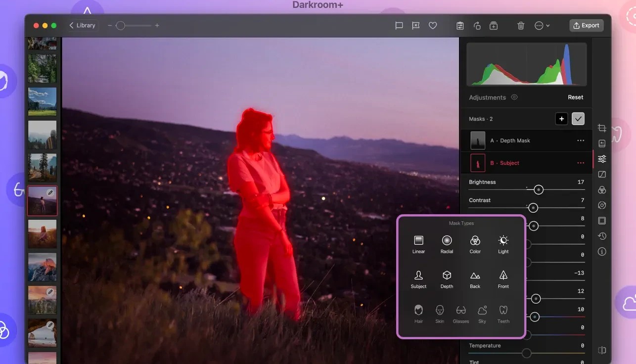The height and width of the screenshot is (364, 636).
Task: Choose the Sky mask type
Action: click(x=482, y=314)
